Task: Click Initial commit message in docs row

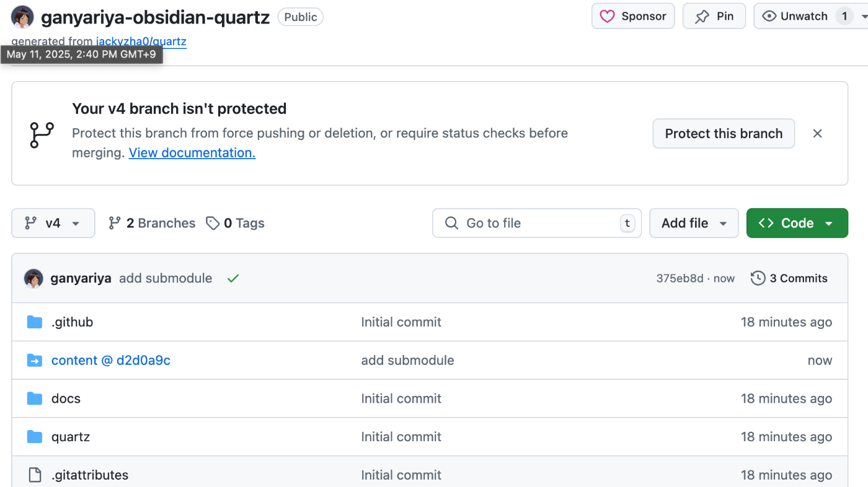Action: (401, 398)
